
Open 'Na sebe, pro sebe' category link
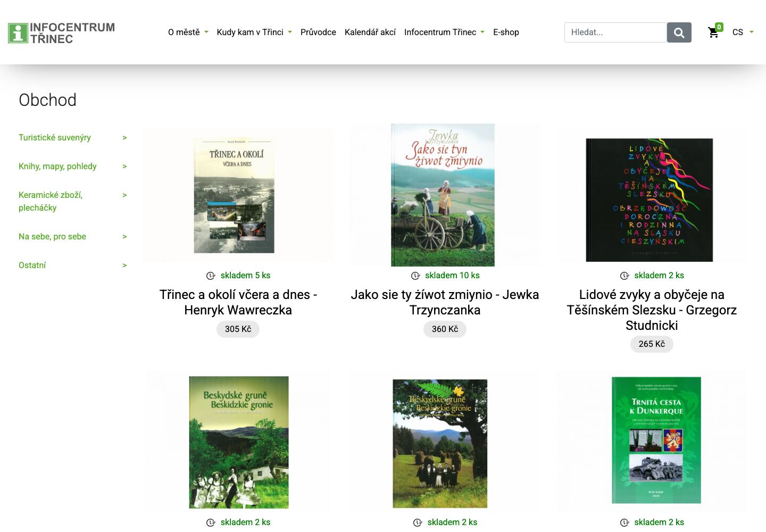coord(52,236)
